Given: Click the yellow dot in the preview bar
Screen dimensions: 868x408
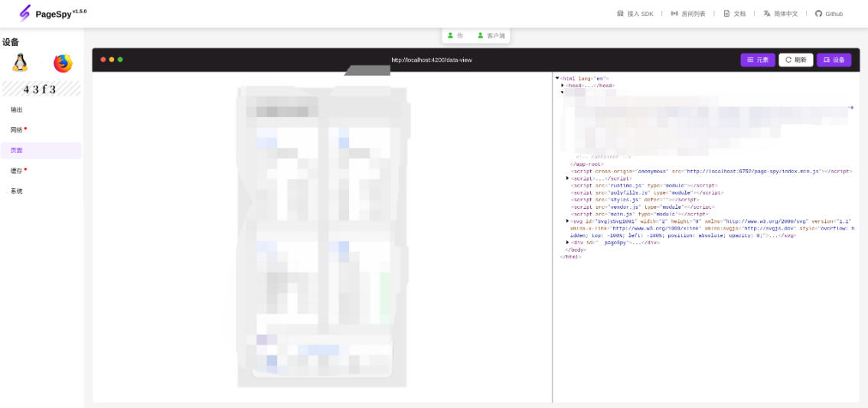Looking at the screenshot, I should [x=111, y=60].
